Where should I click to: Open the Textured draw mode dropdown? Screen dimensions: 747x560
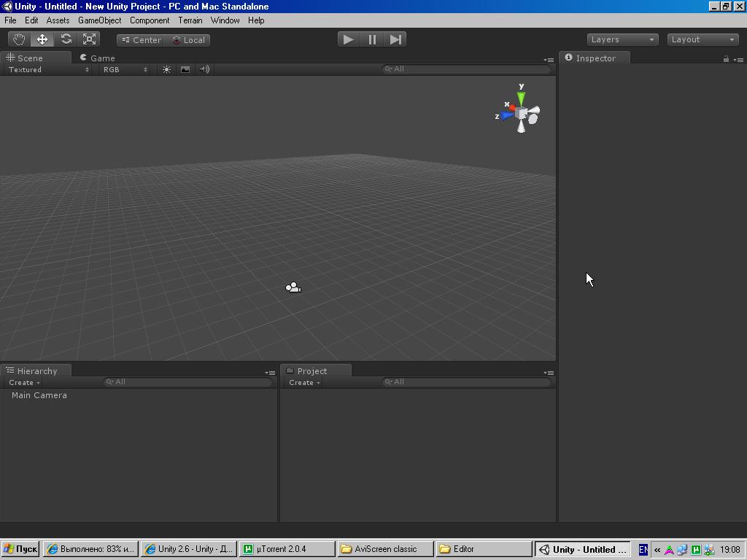pyautogui.click(x=48, y=69)
